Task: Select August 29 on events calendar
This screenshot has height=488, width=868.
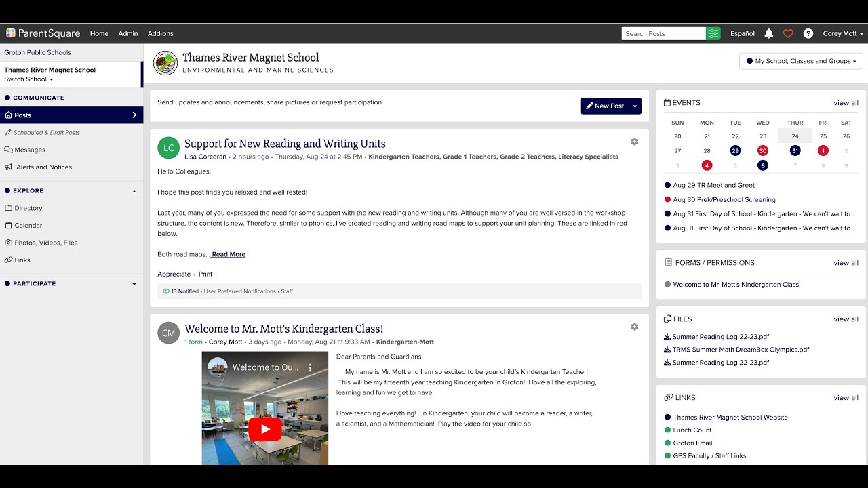Action: tap(735, 150)
